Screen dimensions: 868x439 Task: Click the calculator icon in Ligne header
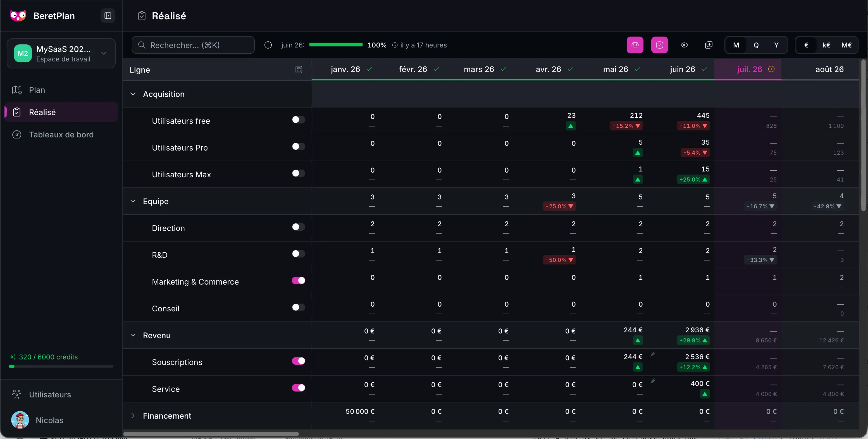(299, 70)
